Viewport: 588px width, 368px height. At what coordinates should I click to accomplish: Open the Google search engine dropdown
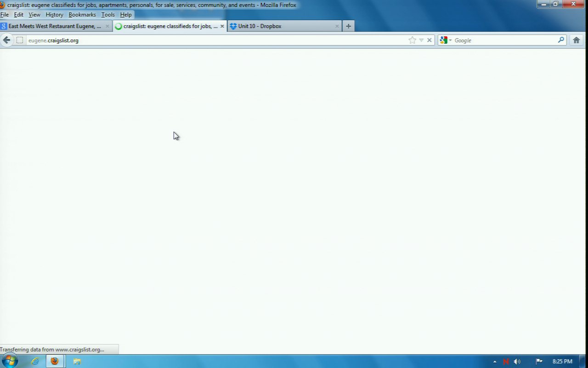point(446,40)
